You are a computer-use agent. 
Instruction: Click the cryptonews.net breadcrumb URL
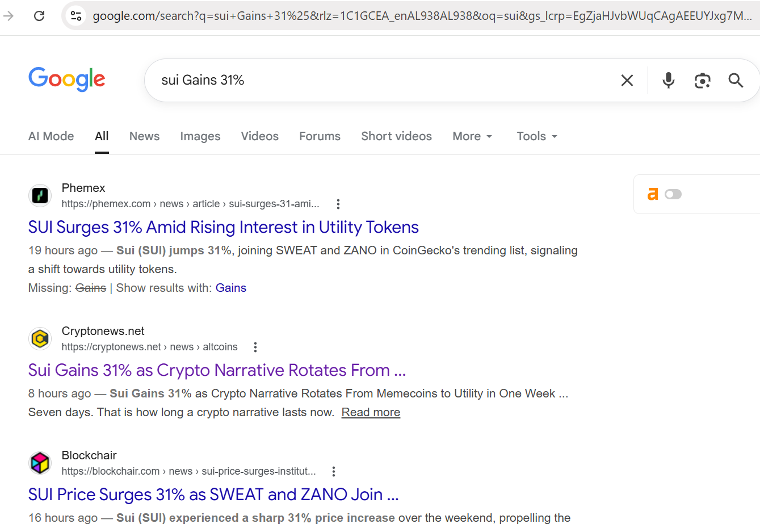click(x=150, y=347)
